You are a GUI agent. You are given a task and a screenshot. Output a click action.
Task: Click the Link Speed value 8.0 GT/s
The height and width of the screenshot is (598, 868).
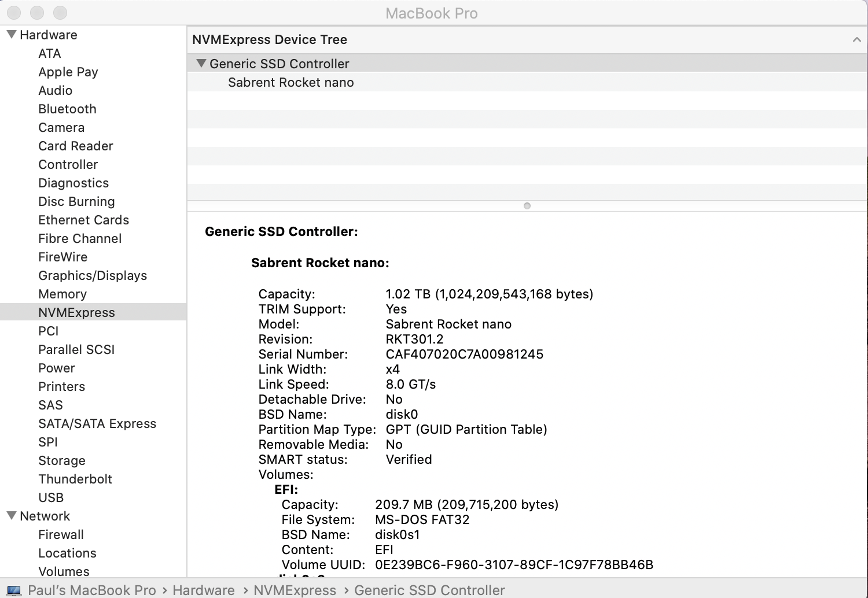coord(411,384)
